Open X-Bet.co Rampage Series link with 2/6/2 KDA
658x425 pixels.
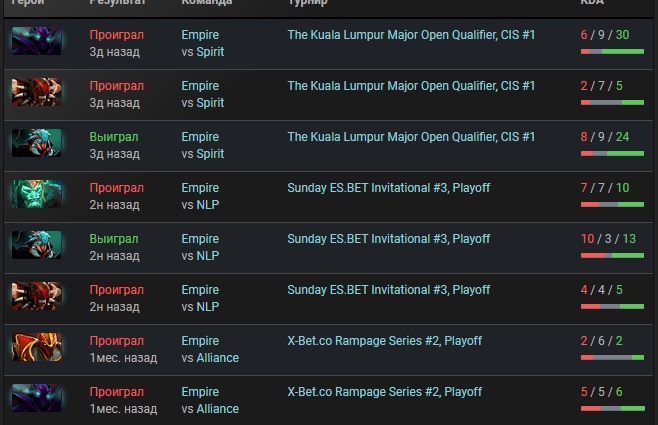[x=384, y=341]
